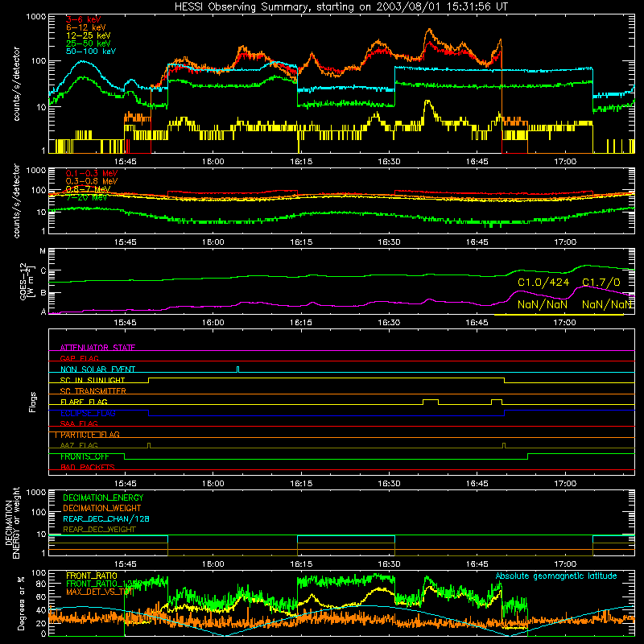This screenshot has width=644, height=644.
Task: Click the GAP_FLAG label
Action: tap(79, 358)
